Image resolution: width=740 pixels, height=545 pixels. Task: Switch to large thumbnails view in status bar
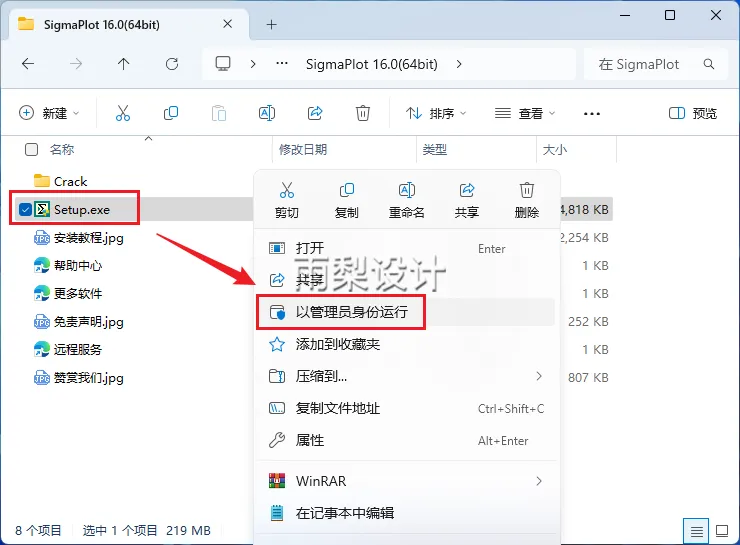722,531
